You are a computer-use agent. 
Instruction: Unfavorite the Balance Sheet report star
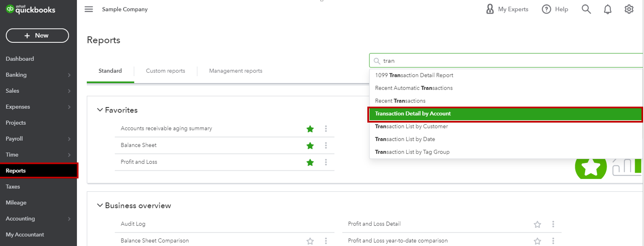(310, 146)
